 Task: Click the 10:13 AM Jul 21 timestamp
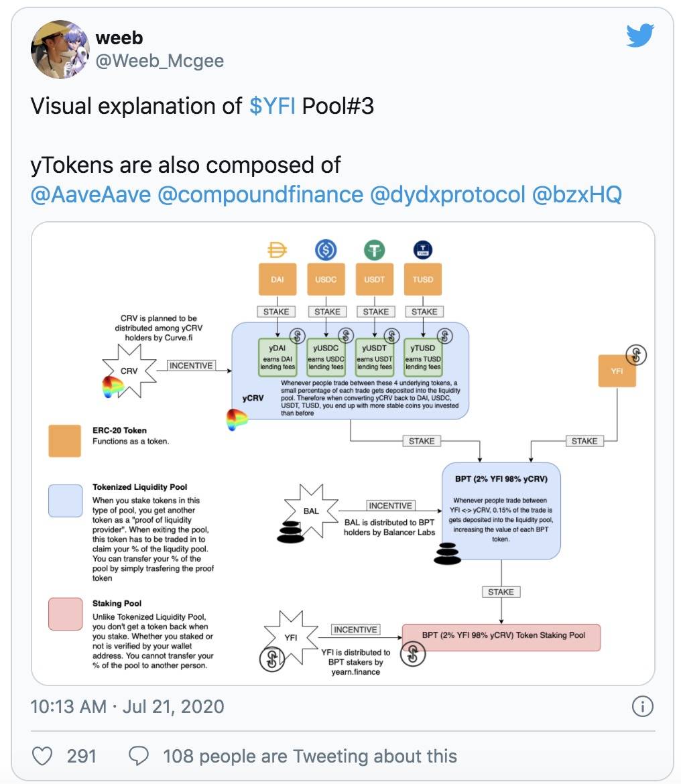click(x=127, y=706)
